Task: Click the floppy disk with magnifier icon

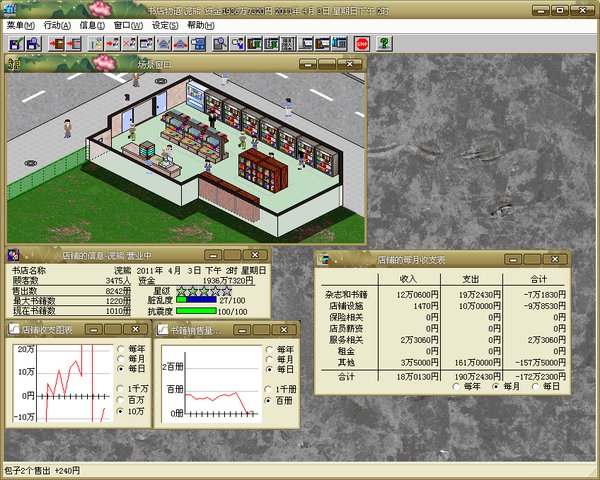Action: click(x=33, y=44)
